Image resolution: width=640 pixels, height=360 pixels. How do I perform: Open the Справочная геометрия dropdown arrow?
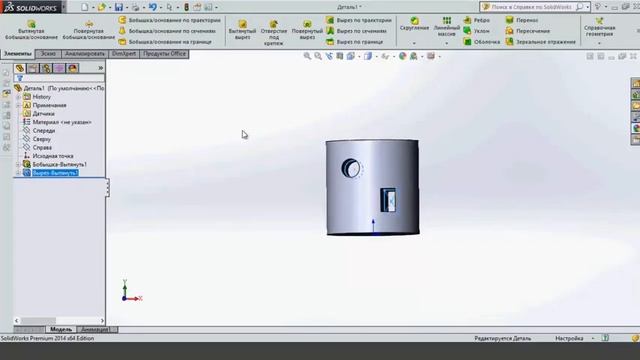pyautogui.click(x=599, y=43)
